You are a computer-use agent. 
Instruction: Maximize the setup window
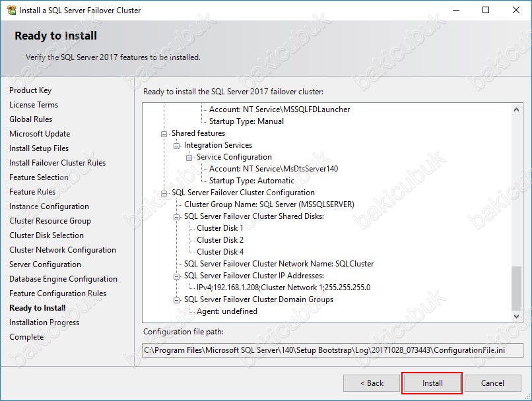486,10
